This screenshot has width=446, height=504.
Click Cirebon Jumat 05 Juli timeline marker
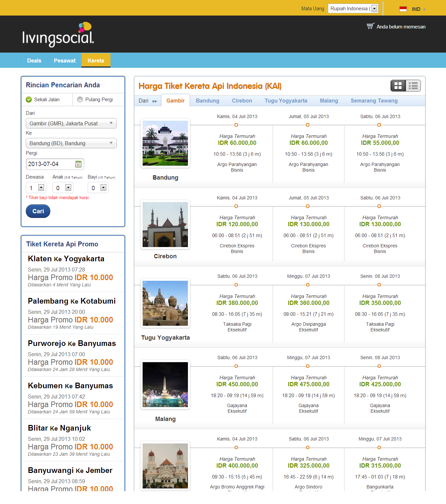click(308, 206)
